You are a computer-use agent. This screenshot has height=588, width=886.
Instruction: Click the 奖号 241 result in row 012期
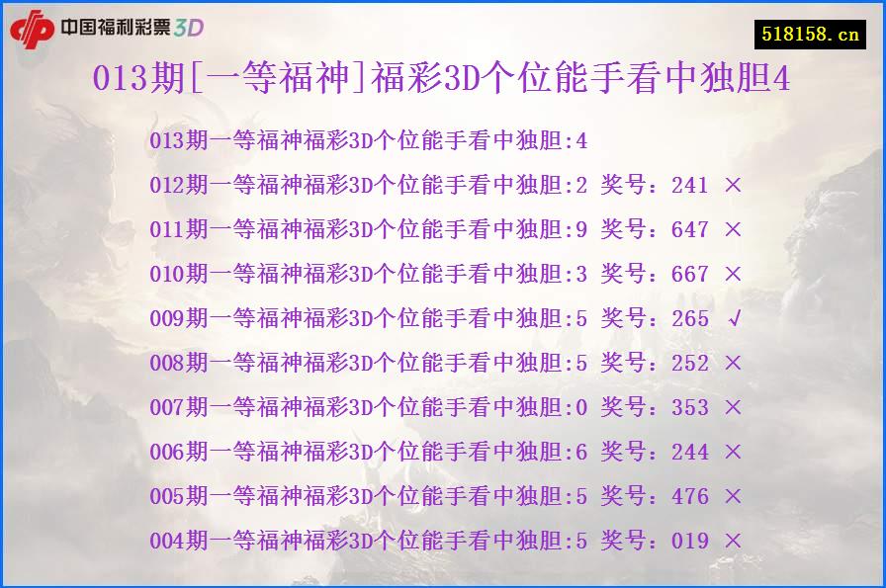pyautogui.click(x=655, y=185)
